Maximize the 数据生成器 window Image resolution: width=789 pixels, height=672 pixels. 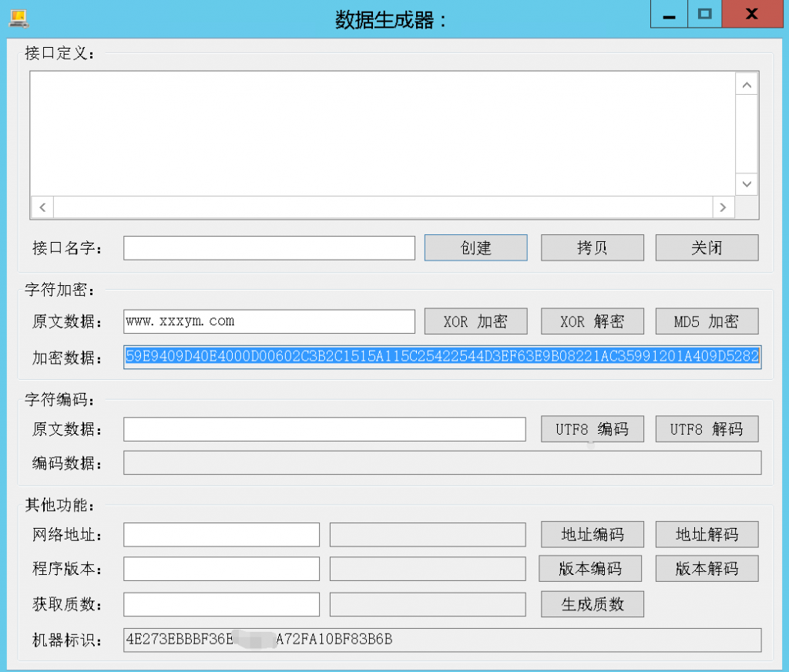704,14
